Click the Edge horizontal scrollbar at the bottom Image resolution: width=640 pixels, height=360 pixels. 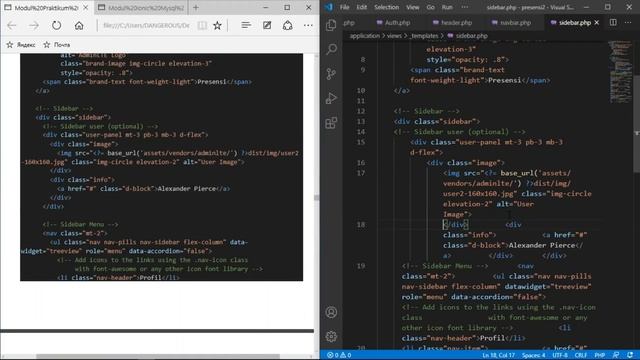pyautogui.click(x=158, y=357)
